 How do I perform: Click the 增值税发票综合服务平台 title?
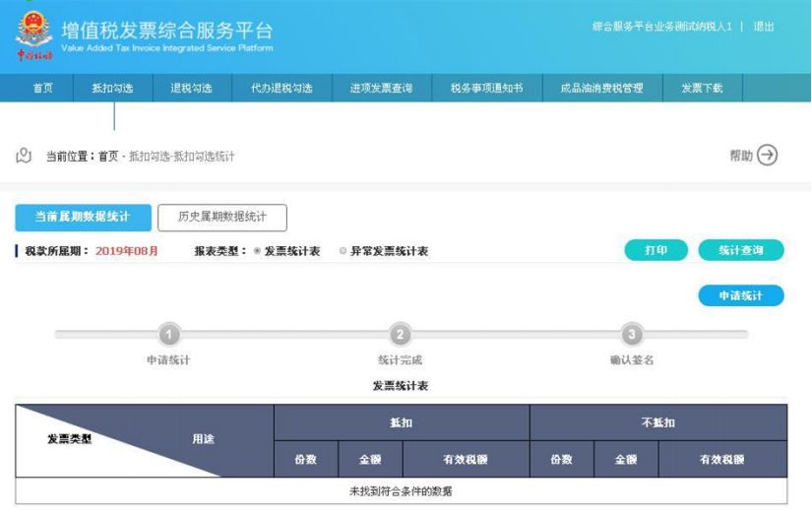(166, 31)
